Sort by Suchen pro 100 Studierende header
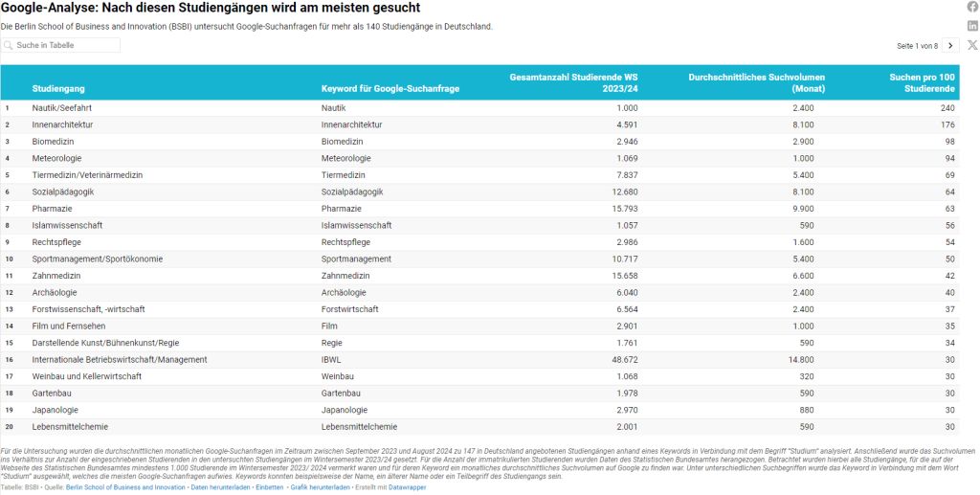The height and width of the screenshot is (495, 980). point(921,82)
